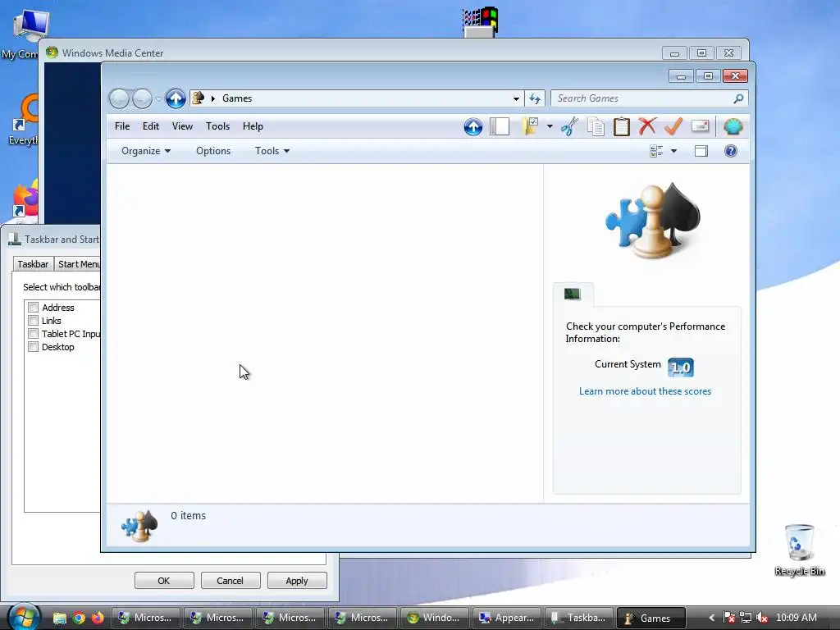Enable the Links toolbar checkbox
The height and width of the screenshot is (630, 840).
33,321
